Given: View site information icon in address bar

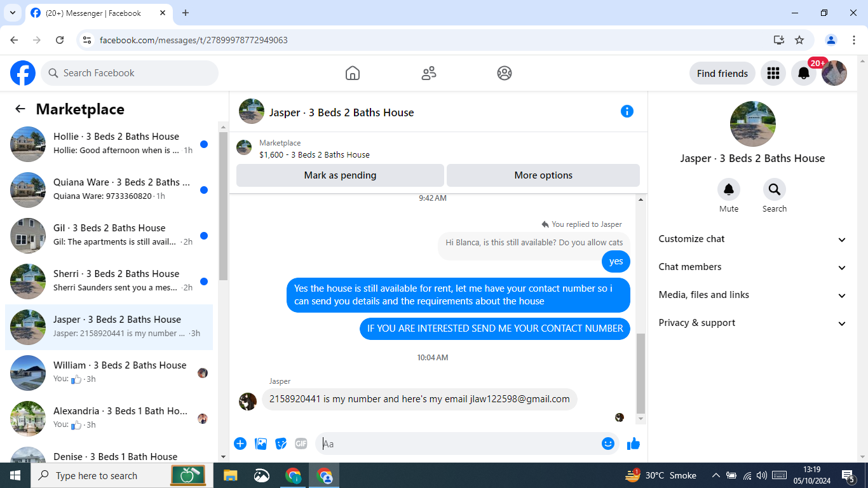Looking at the screenshot, I should pyautogui.click(x=87, y=40).
